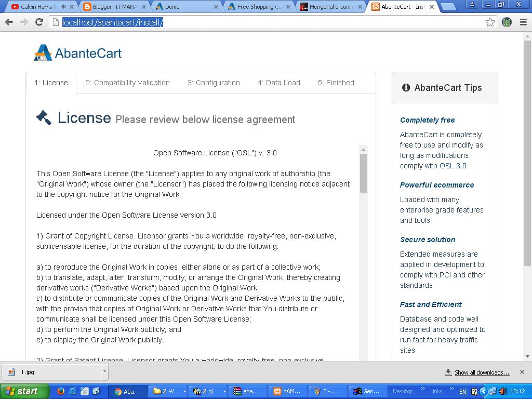The height and width of the screenshot is (399, 532).
Task: Open the Chrome AbanteCart taskbar button
Action: 128,392
